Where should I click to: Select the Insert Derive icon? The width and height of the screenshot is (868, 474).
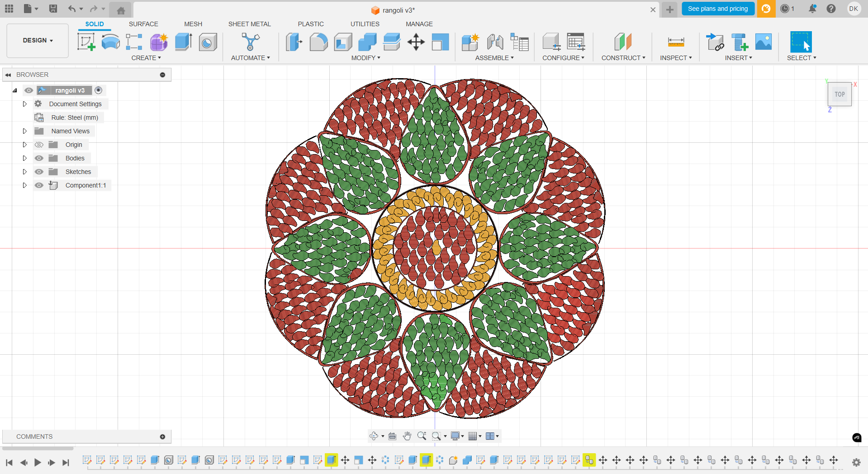point(715,42)
